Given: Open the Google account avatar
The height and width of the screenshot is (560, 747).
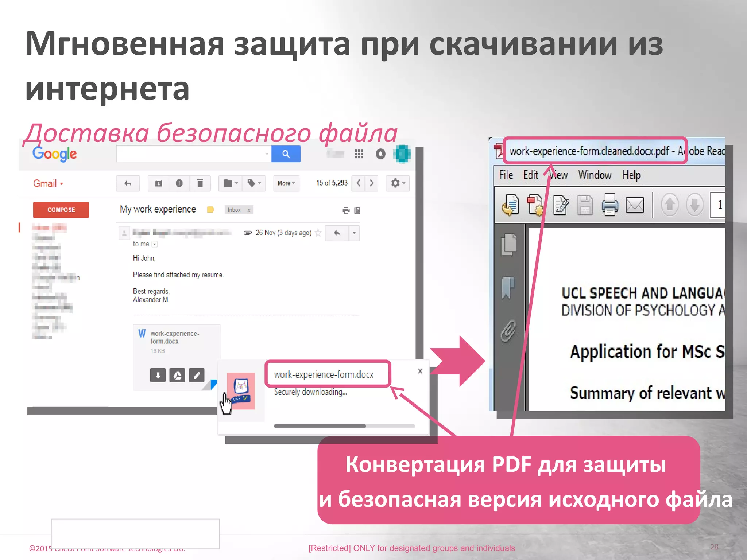Looking at the screenshot, I should coord(402,154).
